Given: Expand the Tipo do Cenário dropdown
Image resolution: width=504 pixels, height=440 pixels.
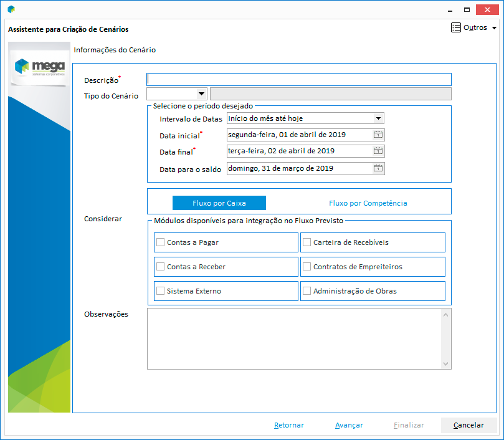Looking at the screenshot, I should tap(201, 94).
